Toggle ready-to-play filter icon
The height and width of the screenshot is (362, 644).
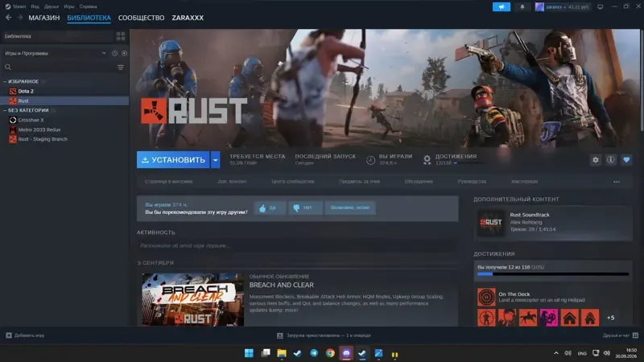point(124,53)
